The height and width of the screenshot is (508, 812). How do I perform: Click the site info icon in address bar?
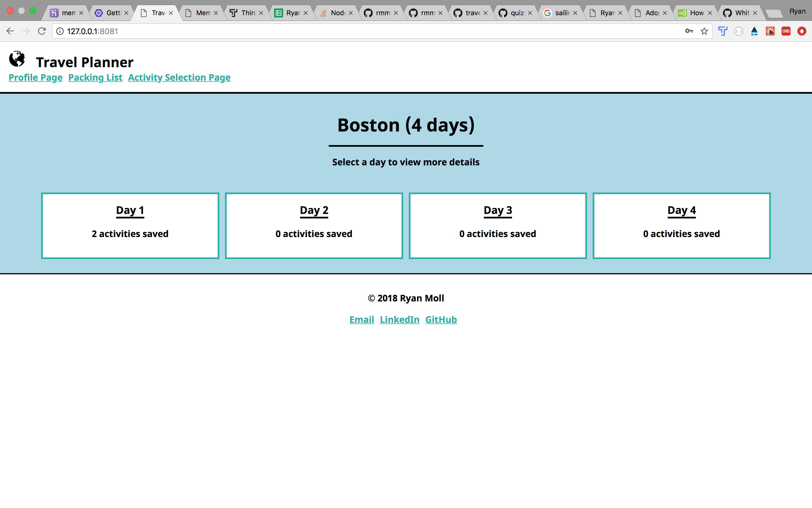point(60,31)
